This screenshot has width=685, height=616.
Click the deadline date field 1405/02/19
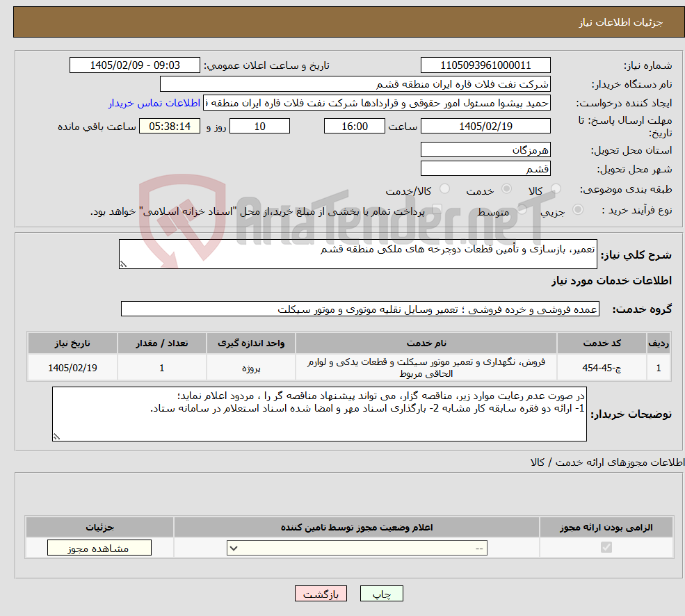(x=485, y=127)
